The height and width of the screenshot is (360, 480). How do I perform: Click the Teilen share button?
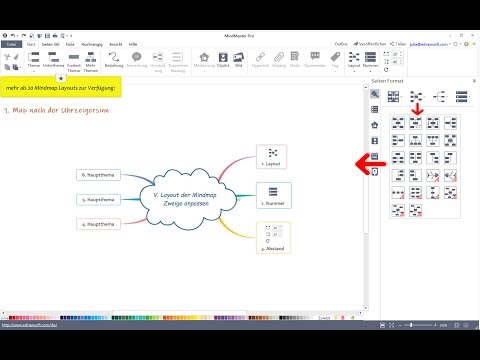pyautogui.click(x=398, y=44)
